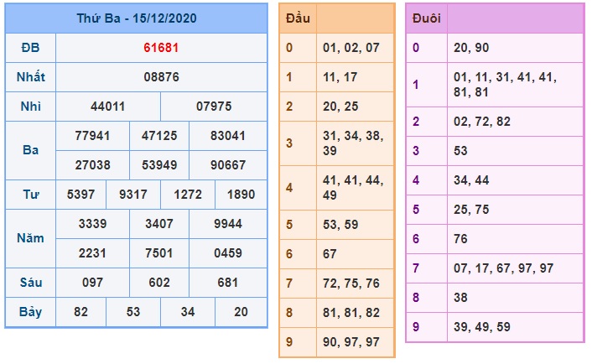Select Ba prize number 47125
The image size is (592, 364).
coord(159,136)
